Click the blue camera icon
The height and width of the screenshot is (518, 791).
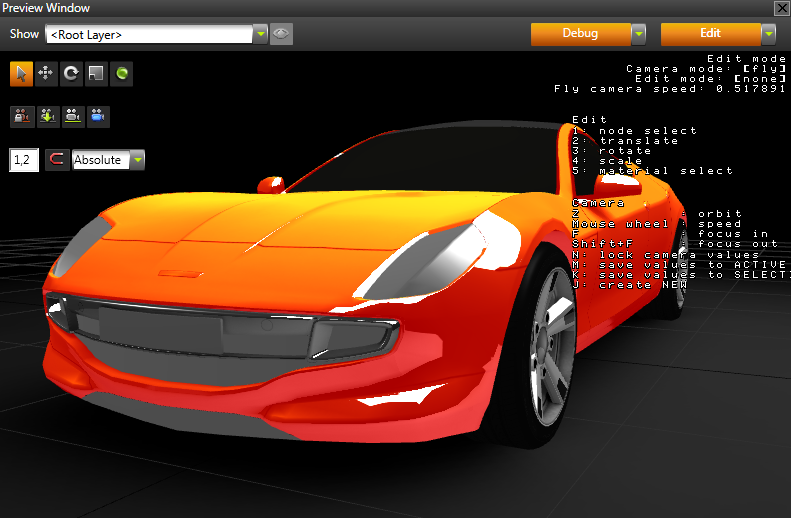pyautogui.click(x=97, y=116)
